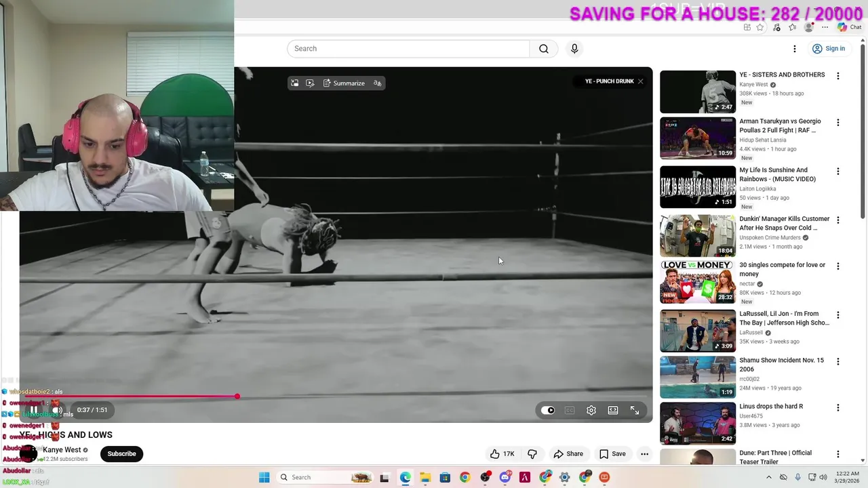Open more actions ellipsis below the video
Screen dimensions: 868x488
click(x=645, y=454)
